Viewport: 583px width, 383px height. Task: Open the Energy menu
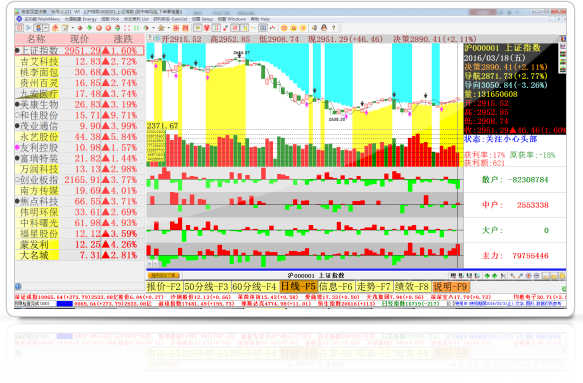click(x=80, y=19)
